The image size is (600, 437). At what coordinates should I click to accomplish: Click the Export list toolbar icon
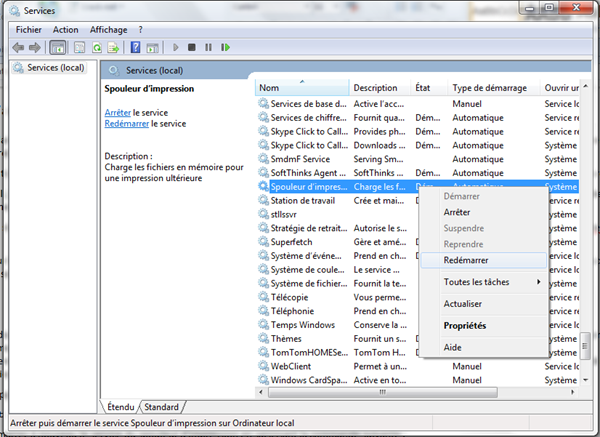114,47
